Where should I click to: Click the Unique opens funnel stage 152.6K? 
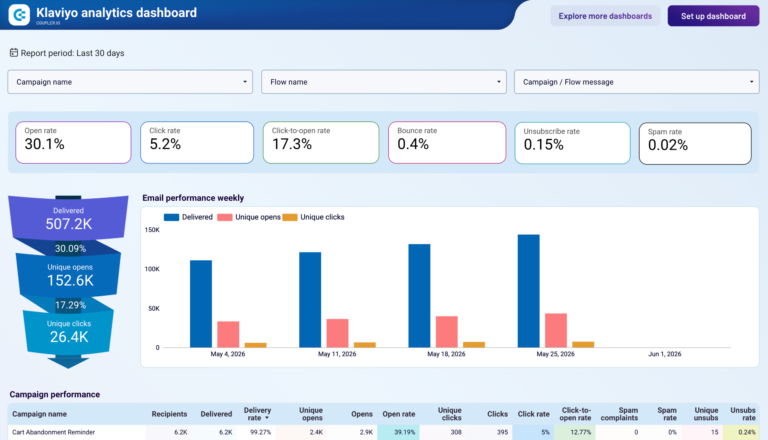pyautogui.click(x=70, y=275)
